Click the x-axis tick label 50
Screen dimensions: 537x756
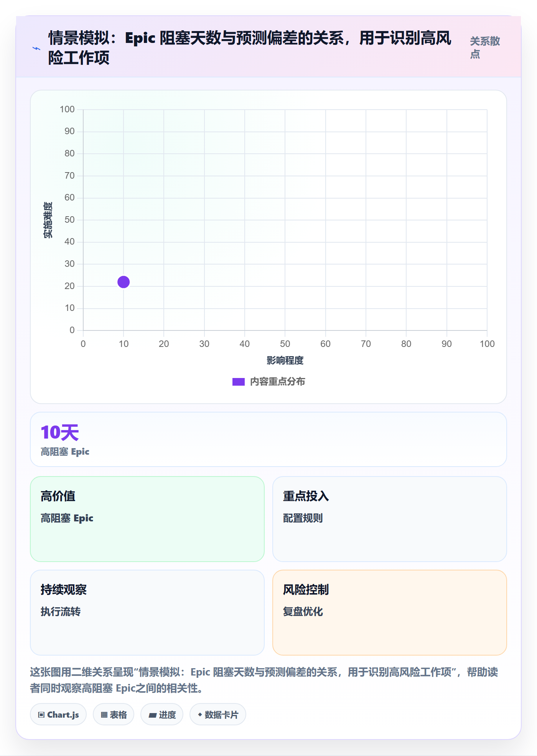click(x=285, y=344)
